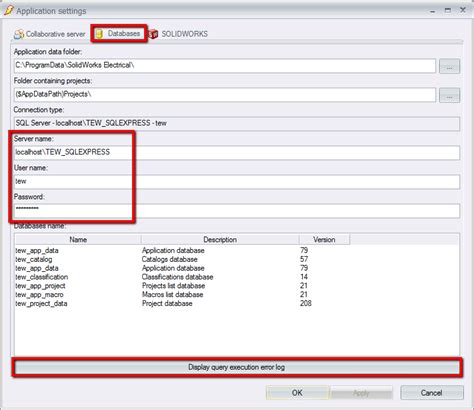This screenshot has width=474, height=410.
Task: Click the Databases tab cylinder icon
Action: (99, 34)
